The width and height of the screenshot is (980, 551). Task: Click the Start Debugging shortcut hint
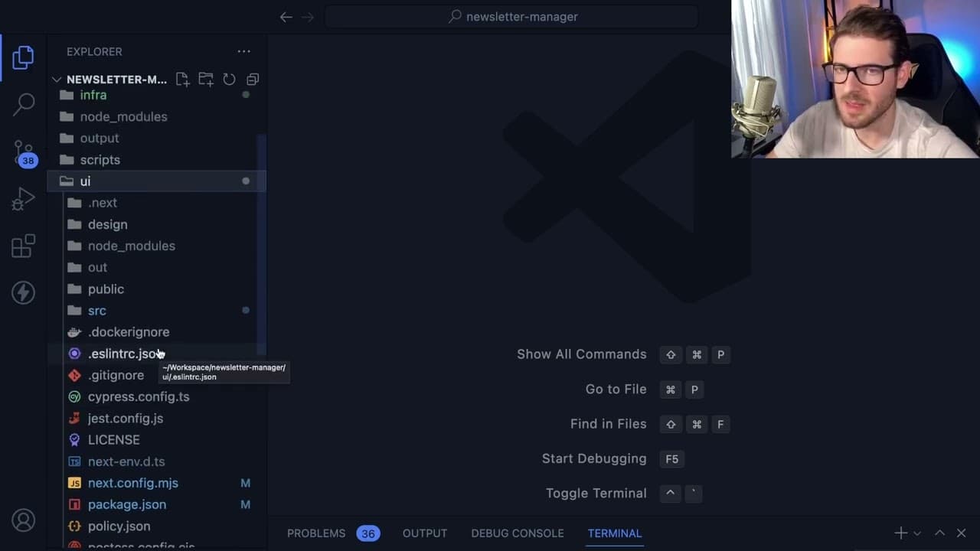click(x=612, y=458)
